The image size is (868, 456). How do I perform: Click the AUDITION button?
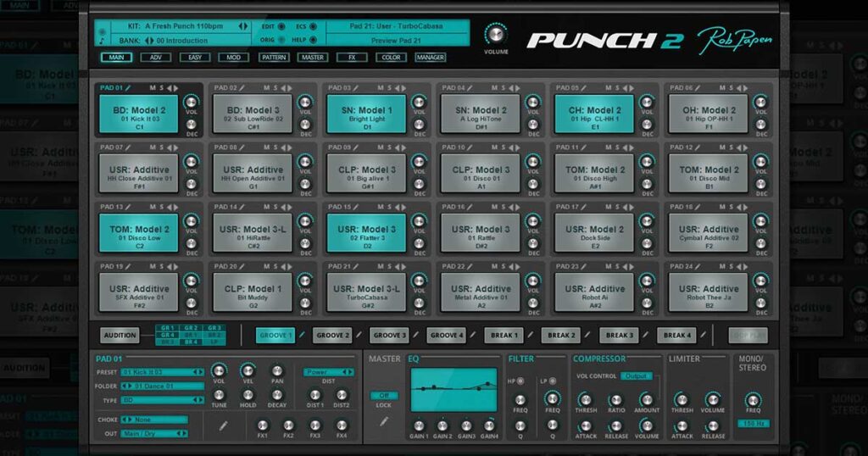120,336
